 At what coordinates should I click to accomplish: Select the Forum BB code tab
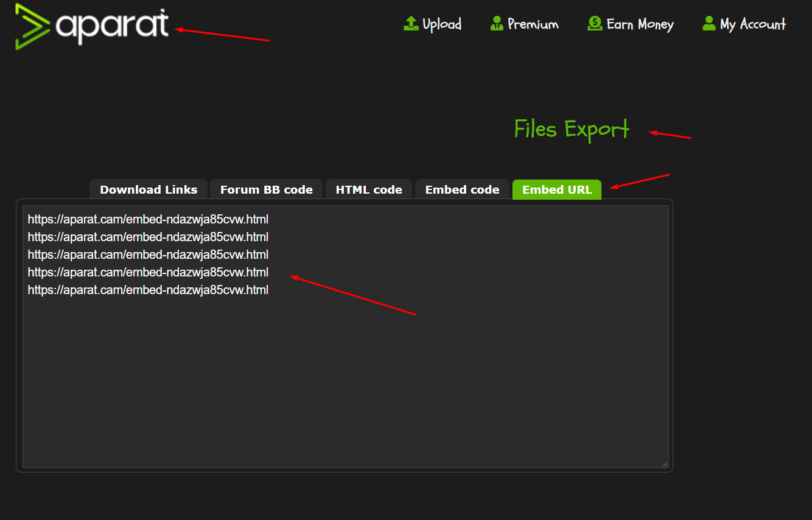(x=266, y=189)
